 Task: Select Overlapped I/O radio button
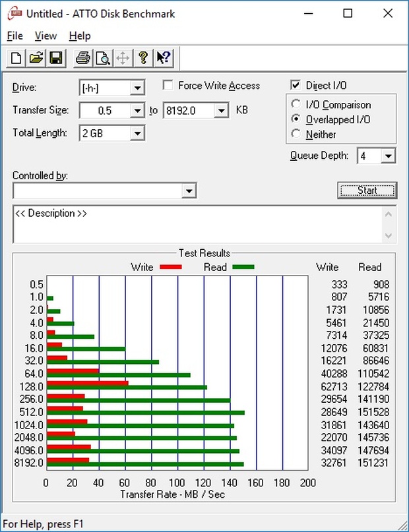coord(296,119)
